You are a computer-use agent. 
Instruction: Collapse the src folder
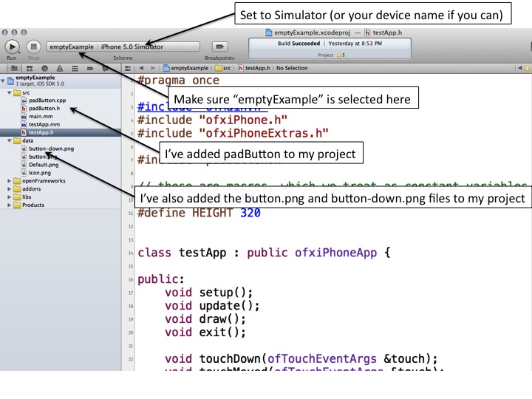(8, 92)
